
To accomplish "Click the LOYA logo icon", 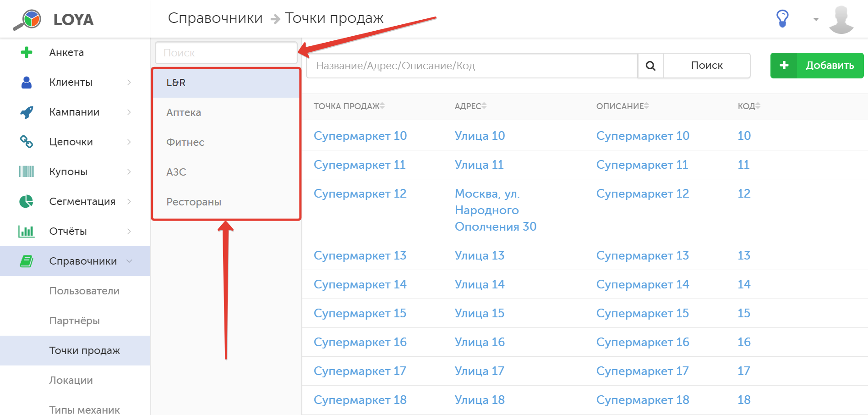I will click(x=27, y=20).
